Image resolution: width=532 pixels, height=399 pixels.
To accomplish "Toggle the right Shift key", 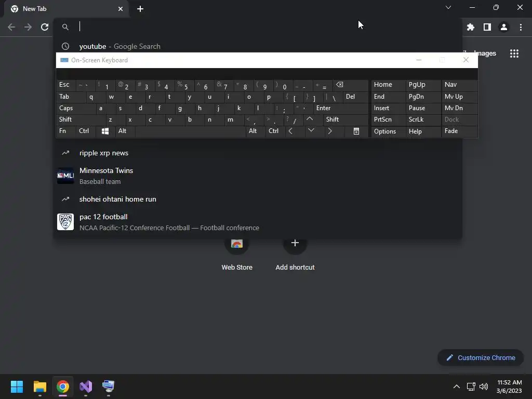I will pos(345,120).
